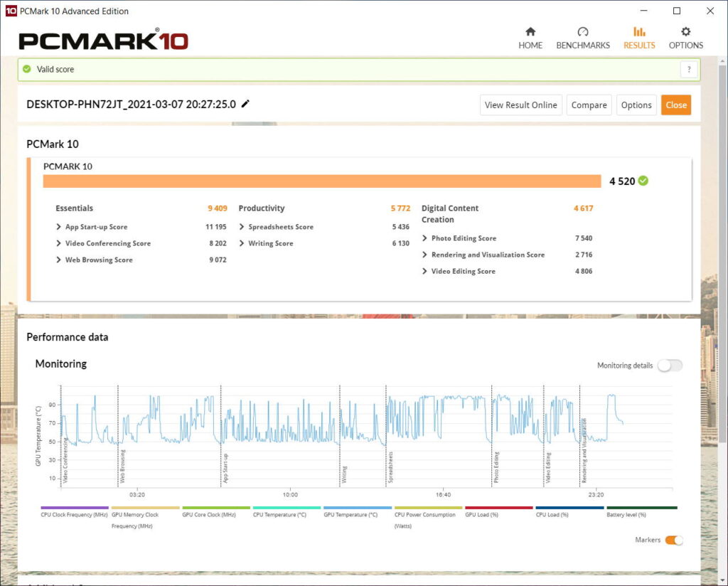Click result name DESKTOP-PHN72JT_2021-03-07 20:27:25.0
The height and width of the screenshot is (586, 728).
pos(131,104)
